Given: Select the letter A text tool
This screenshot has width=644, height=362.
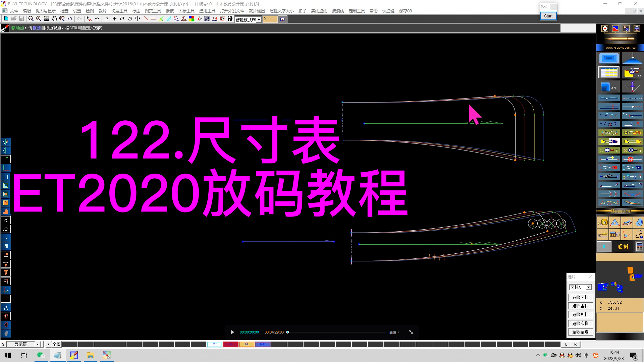Looking at the screenshot, I should pos(6,307).
